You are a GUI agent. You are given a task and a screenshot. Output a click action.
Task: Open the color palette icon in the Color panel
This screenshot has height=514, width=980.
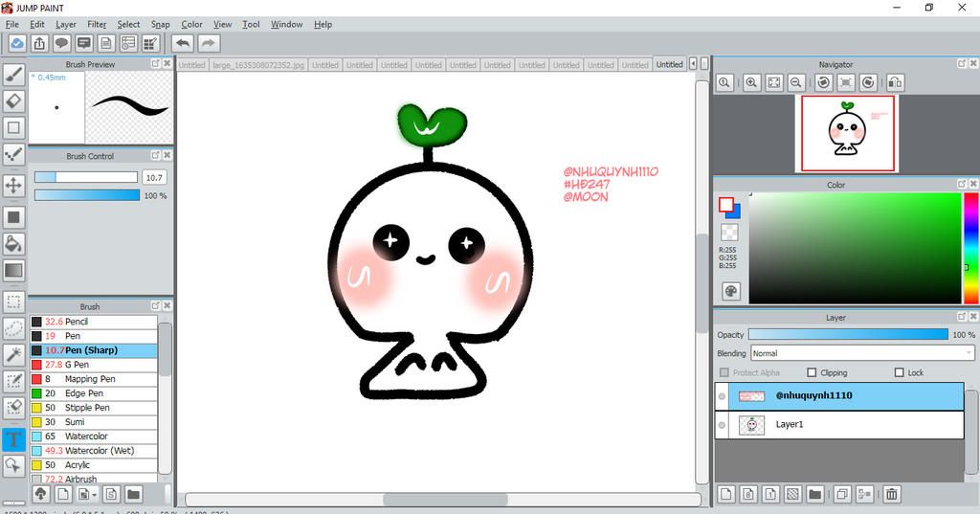point(730,291)
